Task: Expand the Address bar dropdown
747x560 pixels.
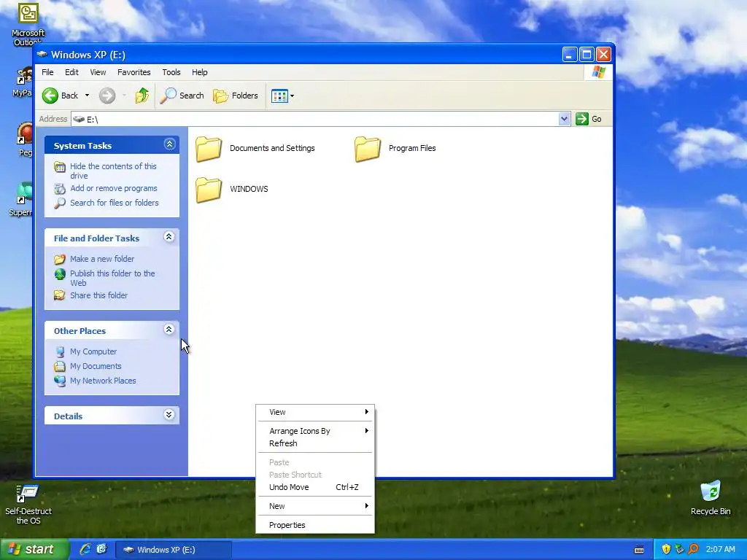Action: pos(564,119)
